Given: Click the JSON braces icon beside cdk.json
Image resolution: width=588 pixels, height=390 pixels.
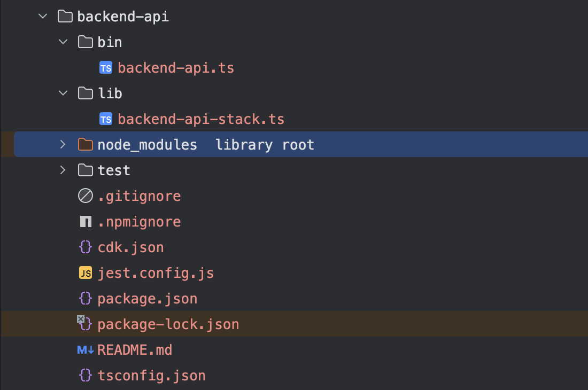Looking at the screenshot, I should pyautogui.click(x=85, y=247).
